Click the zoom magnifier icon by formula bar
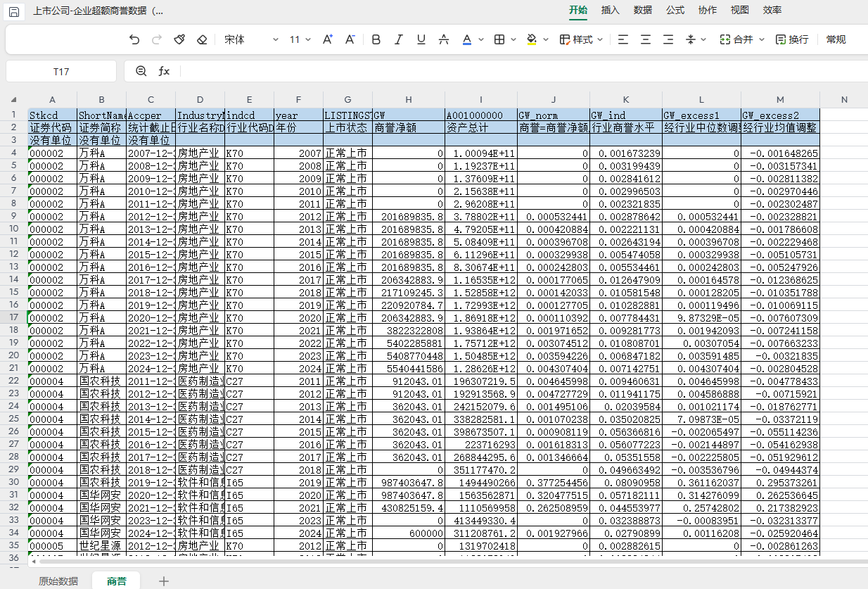Viewport: 868px width, 589px height. [x=141, y=71]
